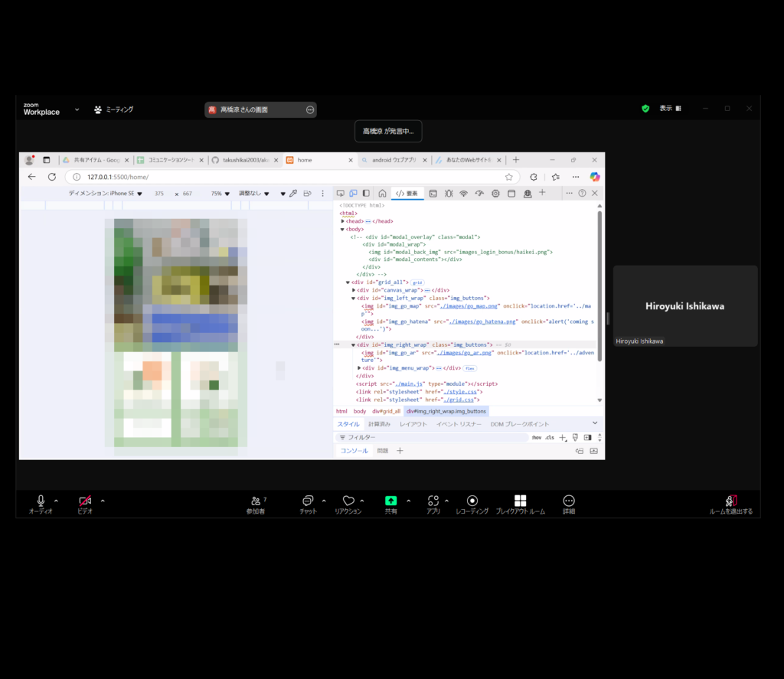Select the body breadcrumb item
The width and height of the screenshot is (784, 679).
pyautogui.click(x=360, y=412)
